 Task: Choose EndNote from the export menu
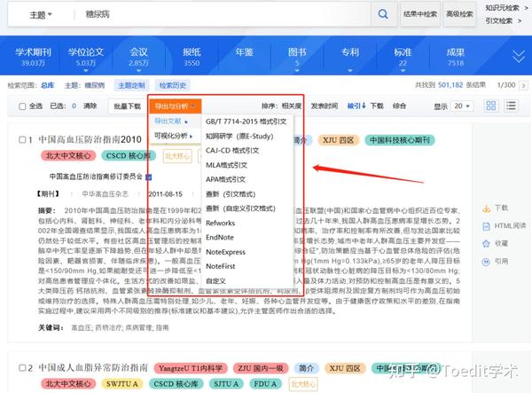point(220,238)
